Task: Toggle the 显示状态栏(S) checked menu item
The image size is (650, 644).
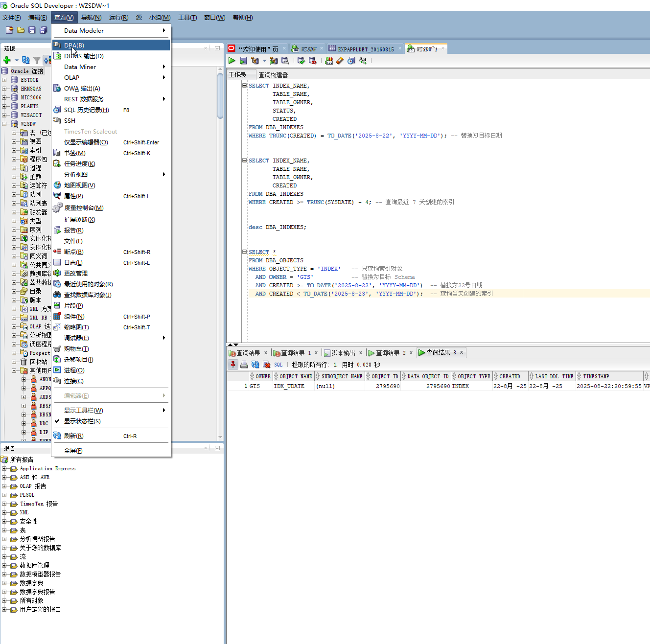Action: [x=82, y=421]
